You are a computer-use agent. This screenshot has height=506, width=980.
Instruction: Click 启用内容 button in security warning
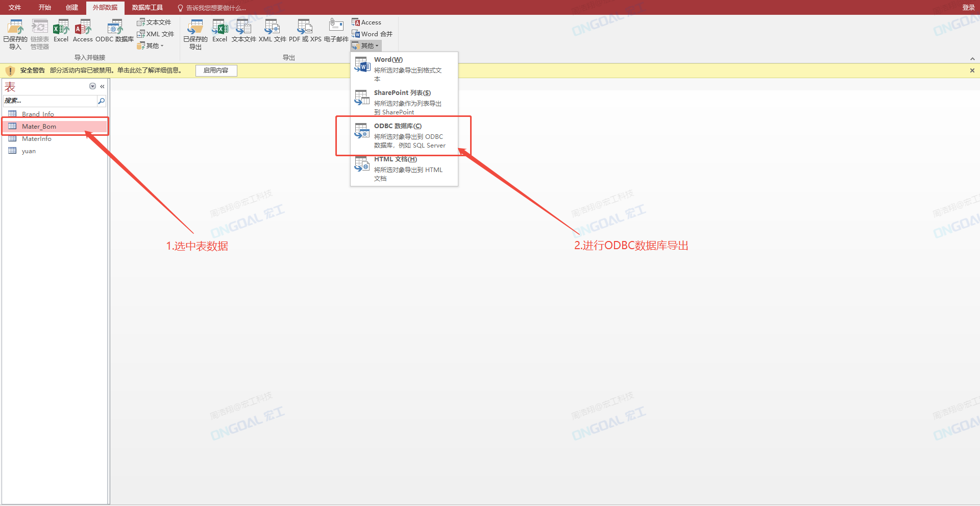tap(216, 70)
